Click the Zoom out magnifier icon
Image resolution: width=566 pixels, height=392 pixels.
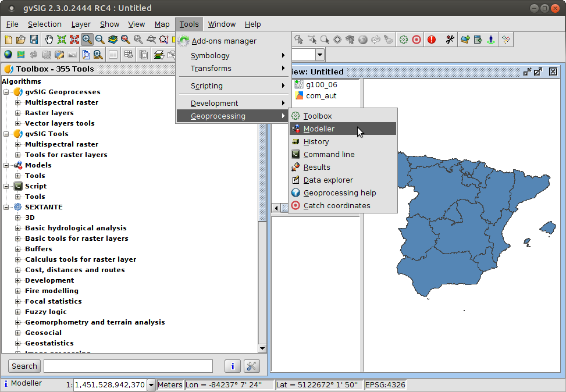coord(100,40)
